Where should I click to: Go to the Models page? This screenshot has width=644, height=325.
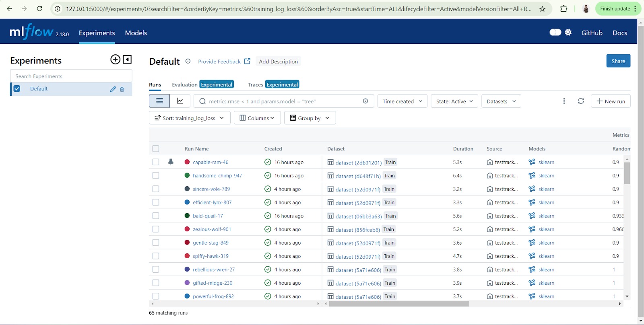pos(136,33)
